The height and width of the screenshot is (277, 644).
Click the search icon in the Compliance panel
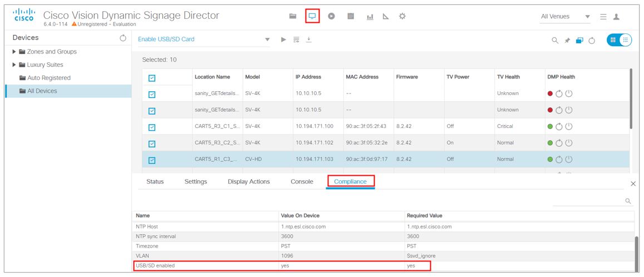pyautogui.click(x=628, y=201)
